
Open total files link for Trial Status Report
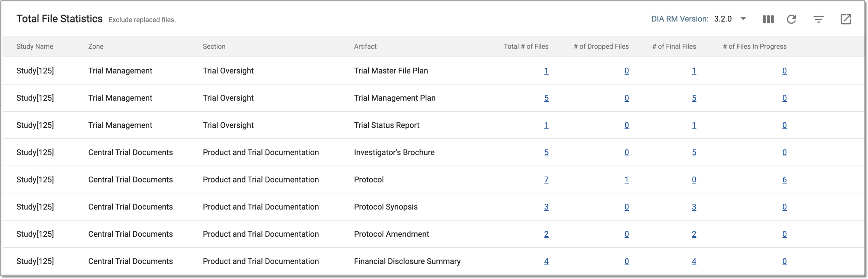(546, 125)
